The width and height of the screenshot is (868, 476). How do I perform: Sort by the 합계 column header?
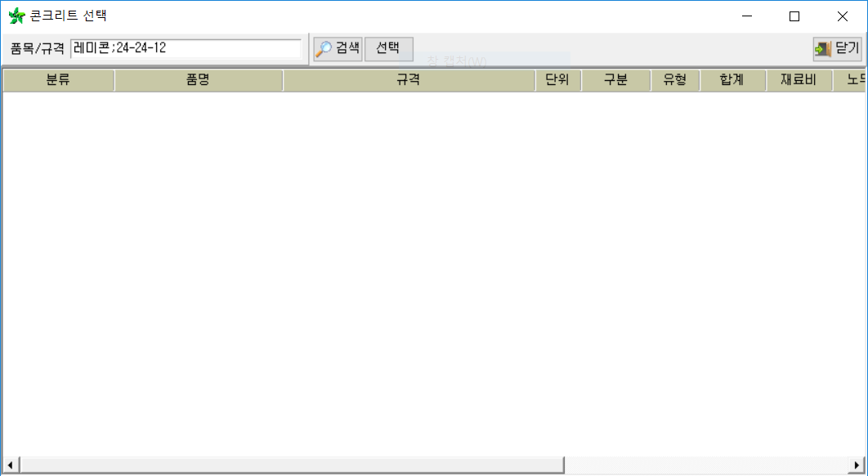(732, 80)
